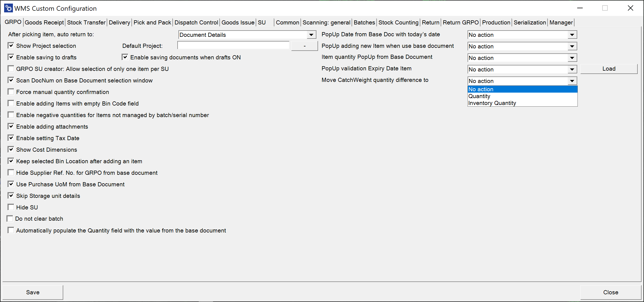
Task: Open the Stock Counting tab
Action: pyautogui.click(x=398, y=23)
